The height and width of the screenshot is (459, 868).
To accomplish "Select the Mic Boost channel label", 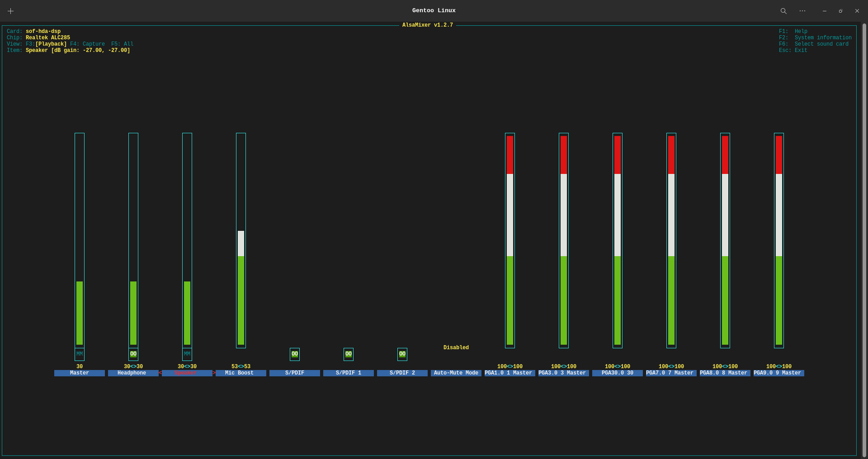I will click(x=241, y=373).
